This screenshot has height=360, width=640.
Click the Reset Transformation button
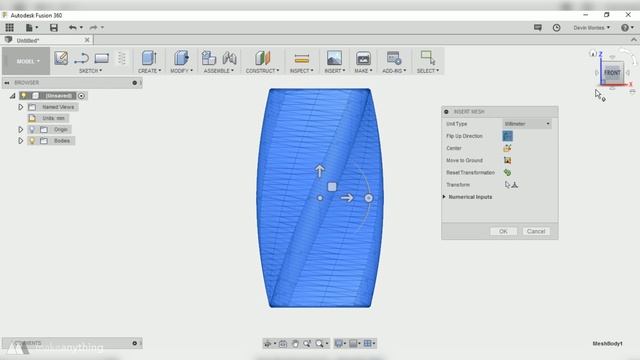[x=507, y=173]
